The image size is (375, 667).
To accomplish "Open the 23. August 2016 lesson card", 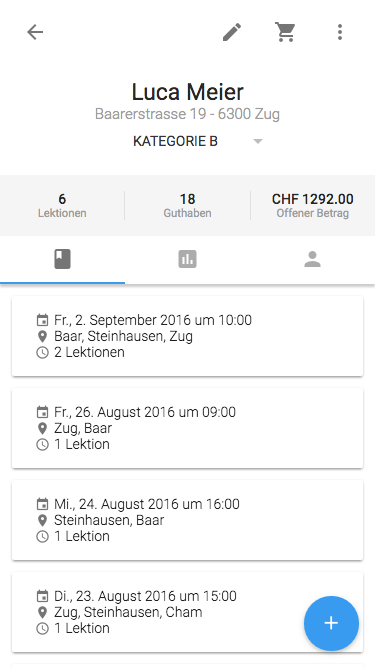I will pos(188,612).
